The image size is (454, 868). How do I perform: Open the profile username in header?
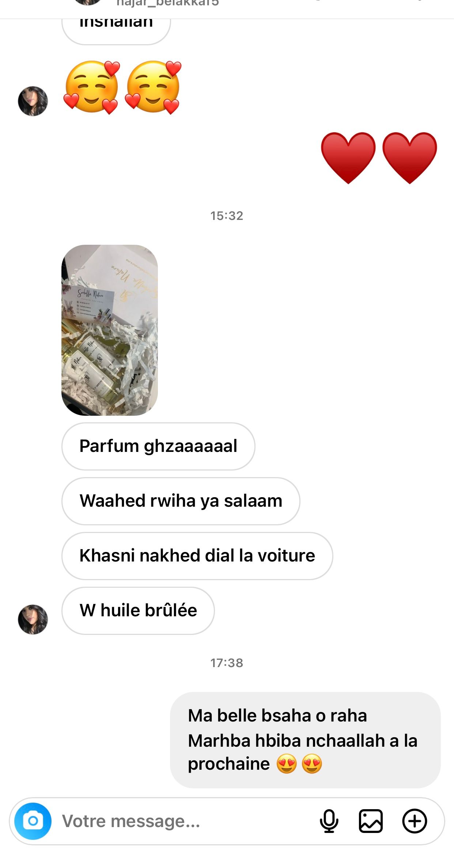pos(167,4)
